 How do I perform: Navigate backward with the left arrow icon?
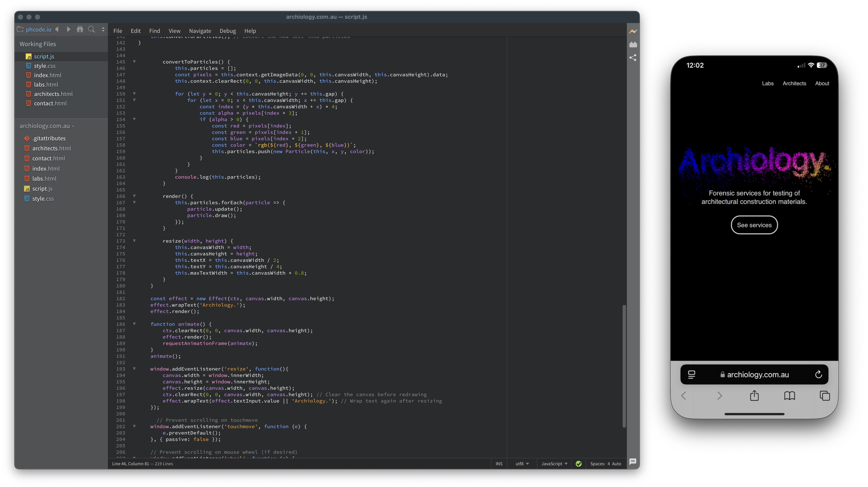click(57, 29)
